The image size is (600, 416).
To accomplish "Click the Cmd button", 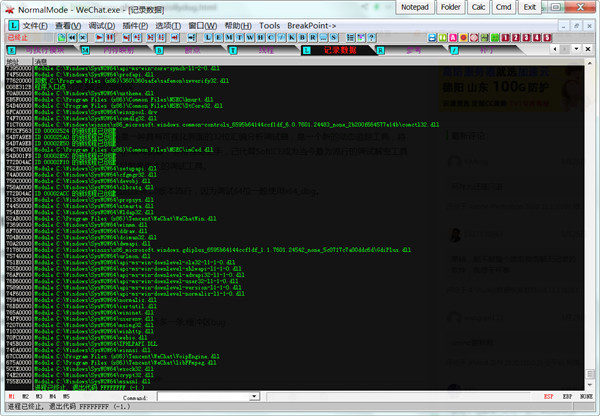I will point(504,7).
